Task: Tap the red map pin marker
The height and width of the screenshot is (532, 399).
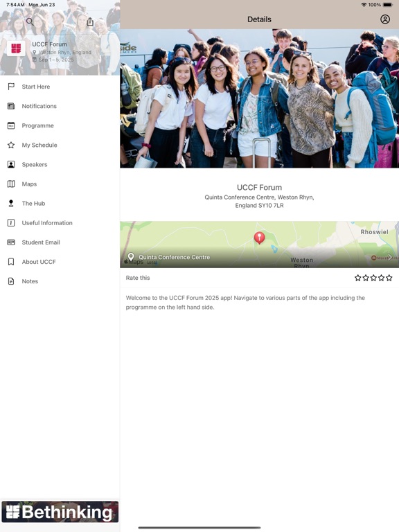Action: click(x=259, y=238)
